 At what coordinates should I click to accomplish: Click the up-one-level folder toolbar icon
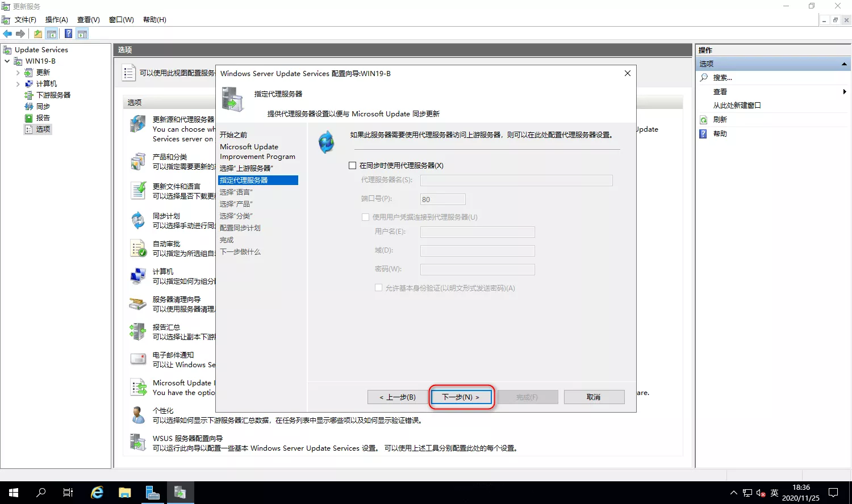[37, 34]
